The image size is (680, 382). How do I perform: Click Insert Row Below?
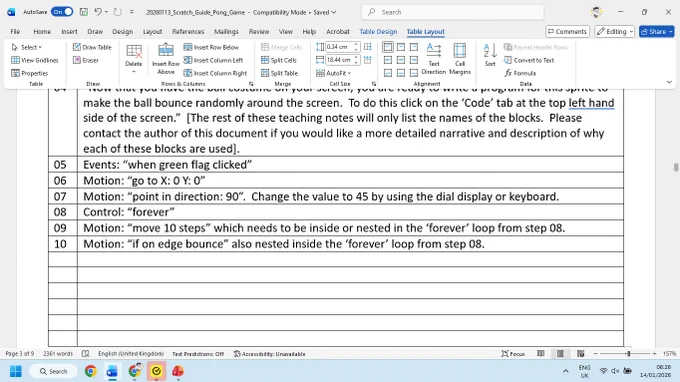[x=211, y=47]
